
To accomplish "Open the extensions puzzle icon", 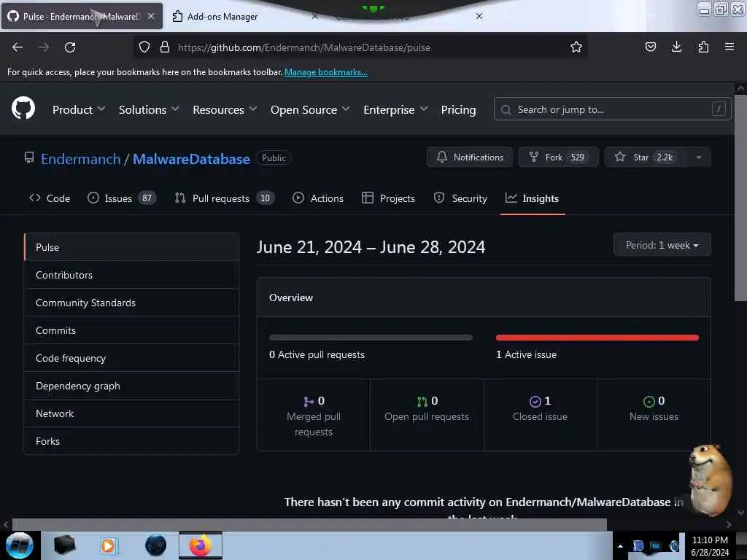I will pyautogui.click(x=703, y=47).
